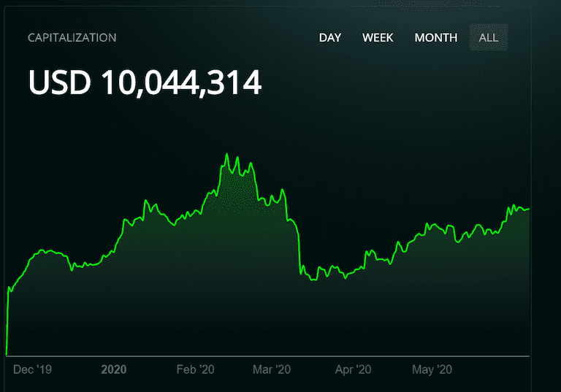Click the highest peak of the chart line
Image resolution: width=561 pixels, height=392 pixels.
pos(226,155)
